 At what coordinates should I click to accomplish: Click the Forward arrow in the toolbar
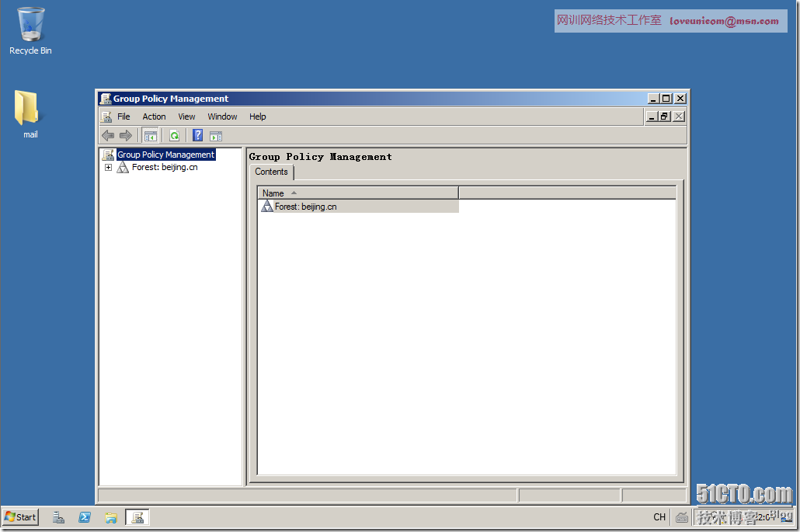pos(126,136)
